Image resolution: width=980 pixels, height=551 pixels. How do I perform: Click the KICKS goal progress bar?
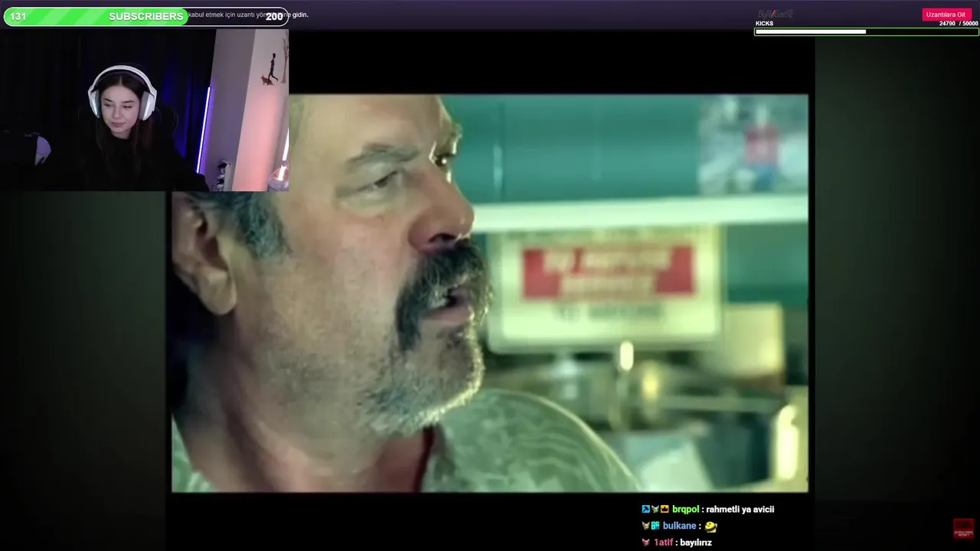click(x=866, y=31)
